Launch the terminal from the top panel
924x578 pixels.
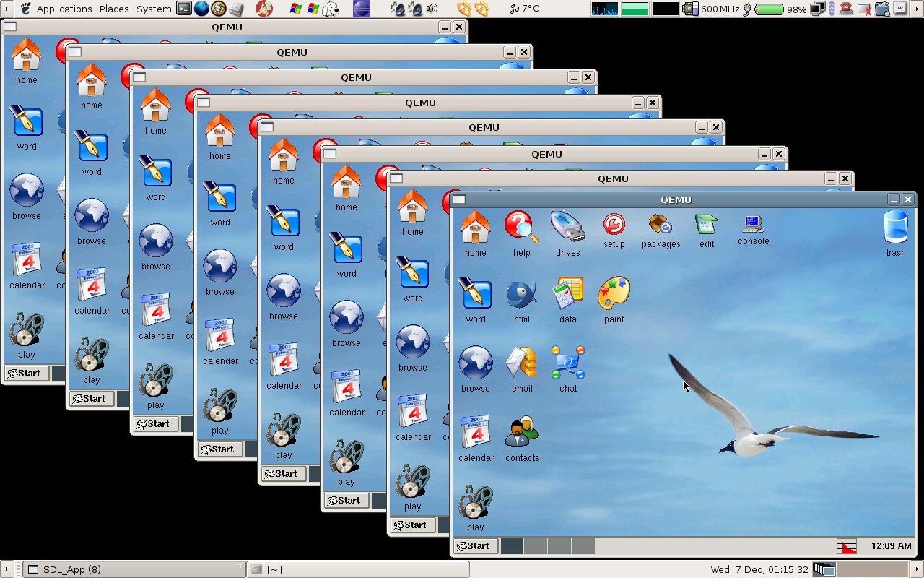(184, 9)
